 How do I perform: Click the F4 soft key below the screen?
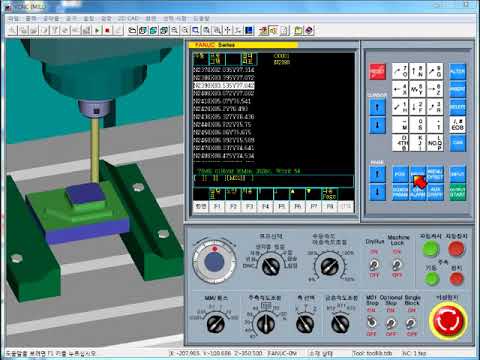(x=265, y=207)
